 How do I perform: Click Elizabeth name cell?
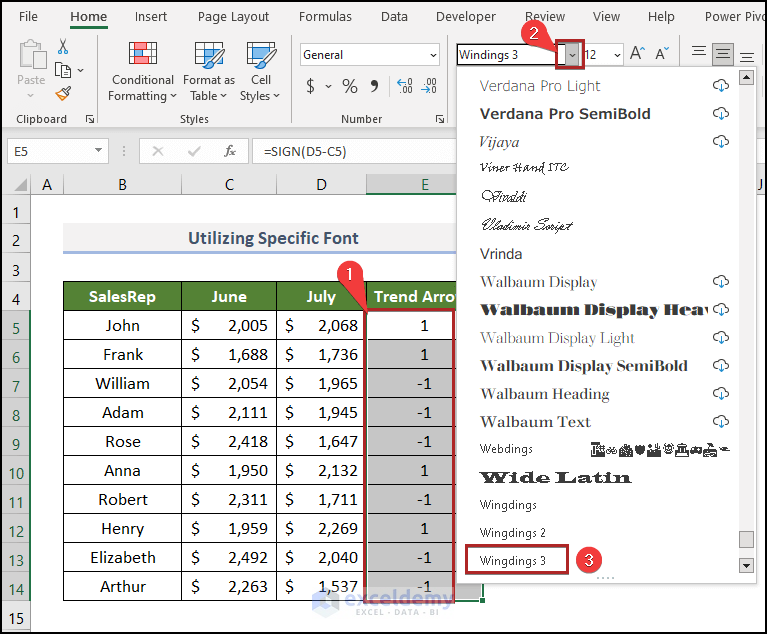122,557
